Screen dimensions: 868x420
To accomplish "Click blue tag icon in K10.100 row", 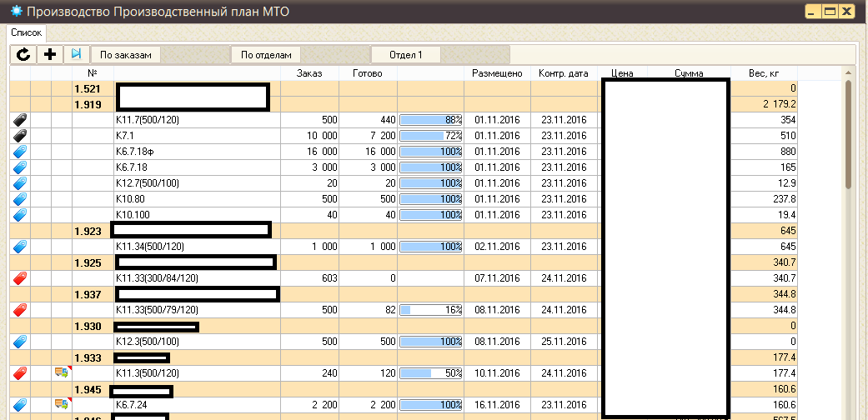I will coord(21,215).
